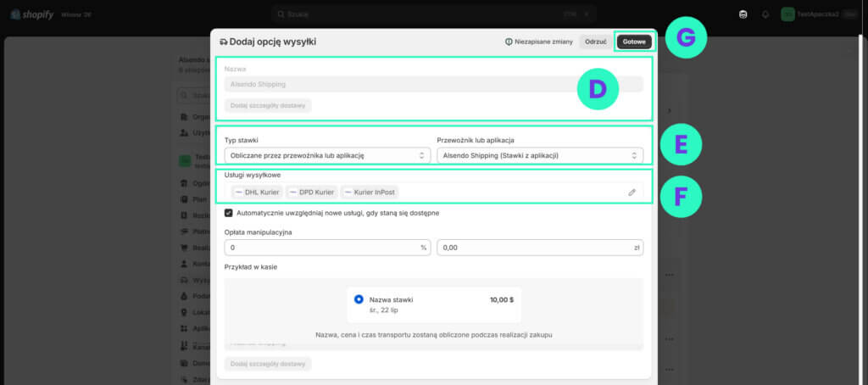Open notifications bell icon
Viewport: 868px width, 385px height.
tap(765, 14)
